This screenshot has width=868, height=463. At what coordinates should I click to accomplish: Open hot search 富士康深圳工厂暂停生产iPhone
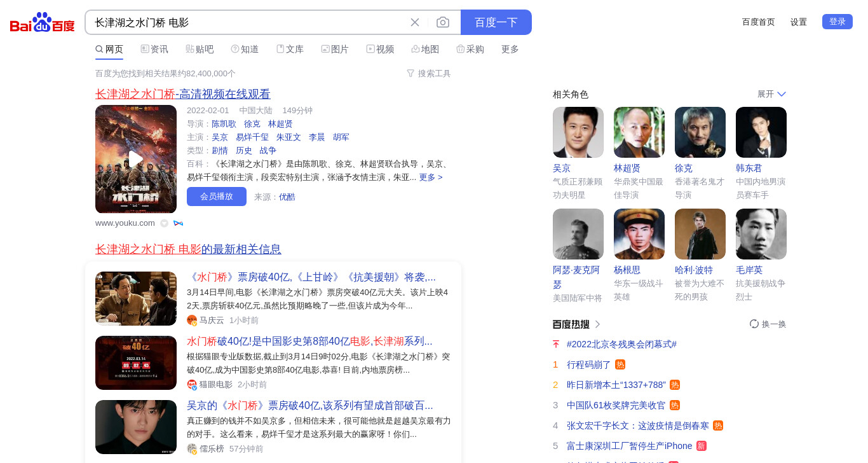[x=630, y=446]
